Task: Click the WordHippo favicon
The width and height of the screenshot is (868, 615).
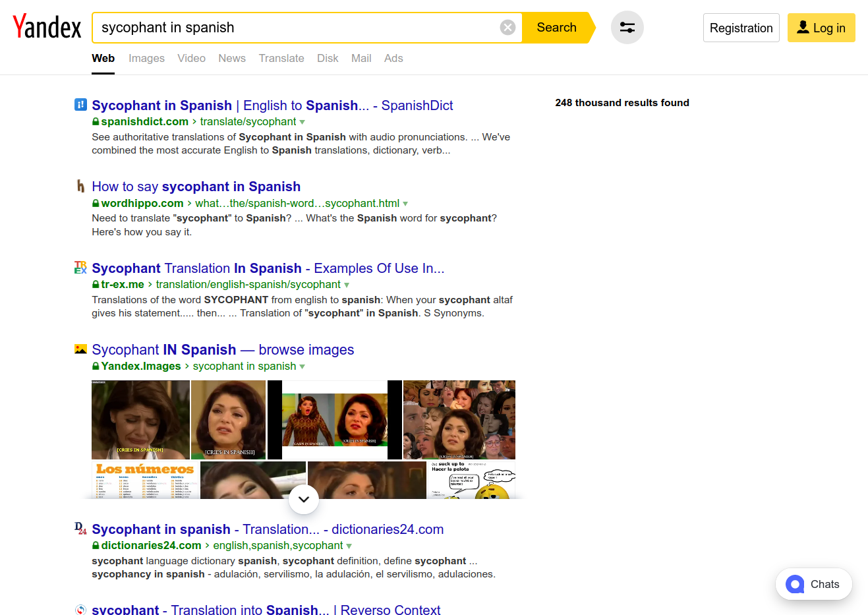Action: (80, 186)
